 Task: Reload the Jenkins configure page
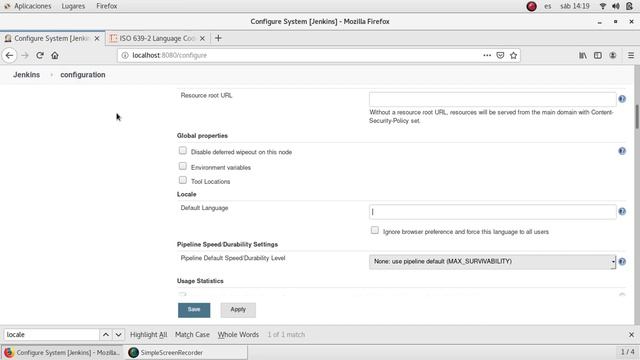click(40, 55)
